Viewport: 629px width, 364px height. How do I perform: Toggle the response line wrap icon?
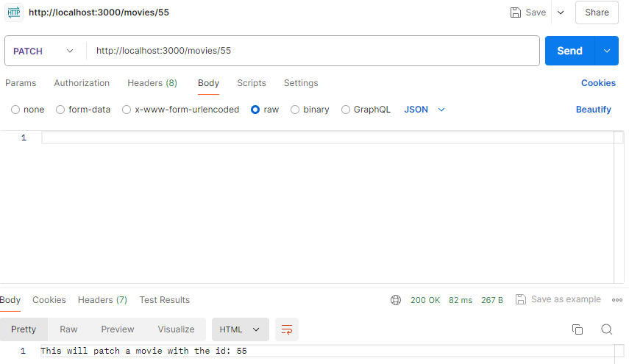coord(287,329)
